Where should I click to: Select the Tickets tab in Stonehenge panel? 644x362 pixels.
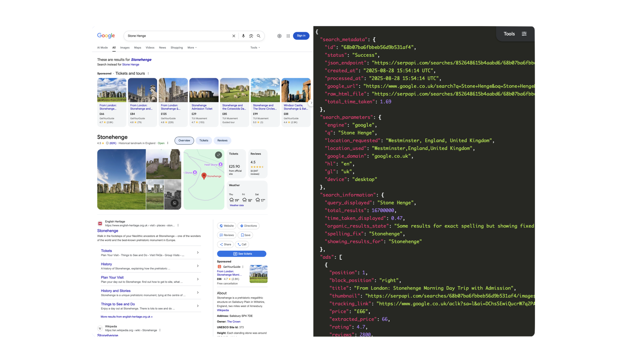click(x=204, y=140)
